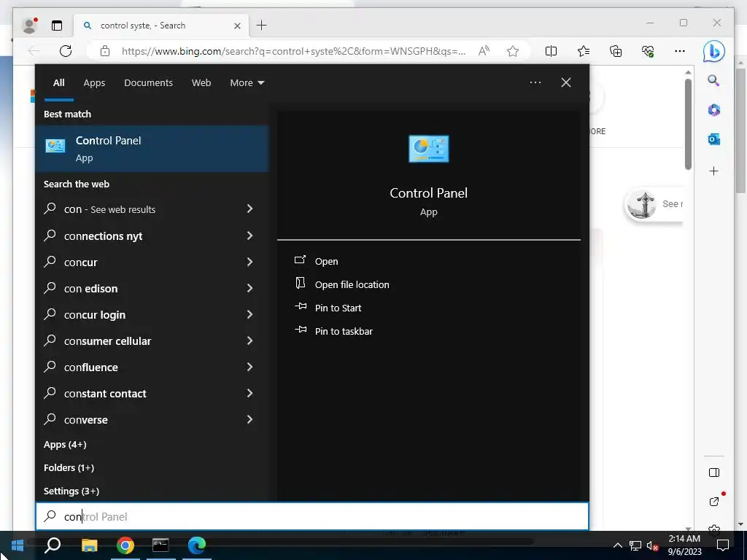Image resolution: width=747 pixels, height=560 pixels.
Task: Open Browser essentials heart icon
Action: (648, 51)
